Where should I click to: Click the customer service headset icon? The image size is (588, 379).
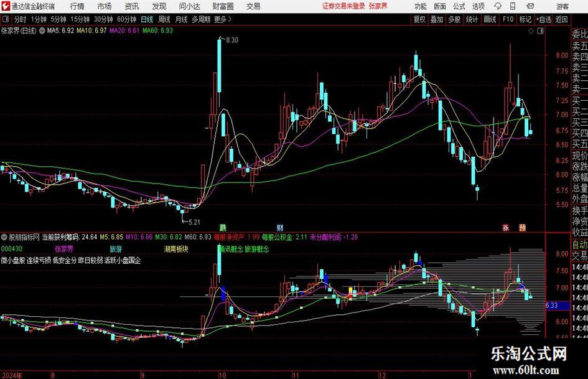(498, 6)
